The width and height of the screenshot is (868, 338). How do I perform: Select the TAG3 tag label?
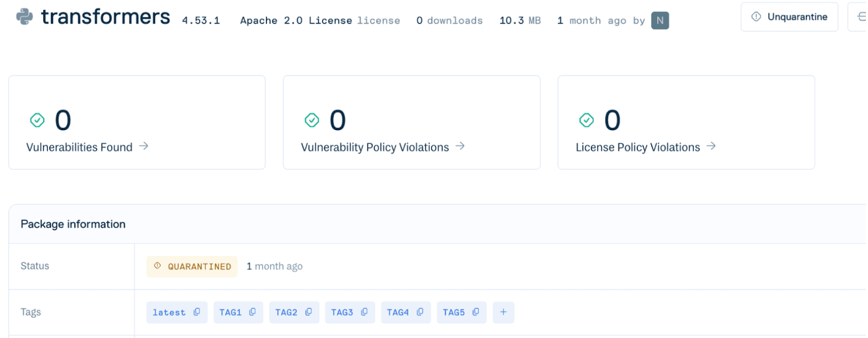pos(342,313)
